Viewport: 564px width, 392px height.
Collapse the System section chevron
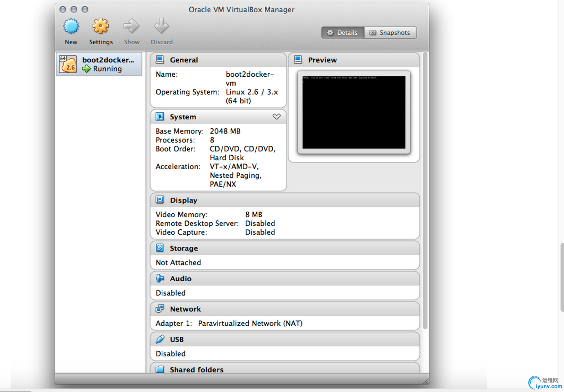[x=276, y=117]
